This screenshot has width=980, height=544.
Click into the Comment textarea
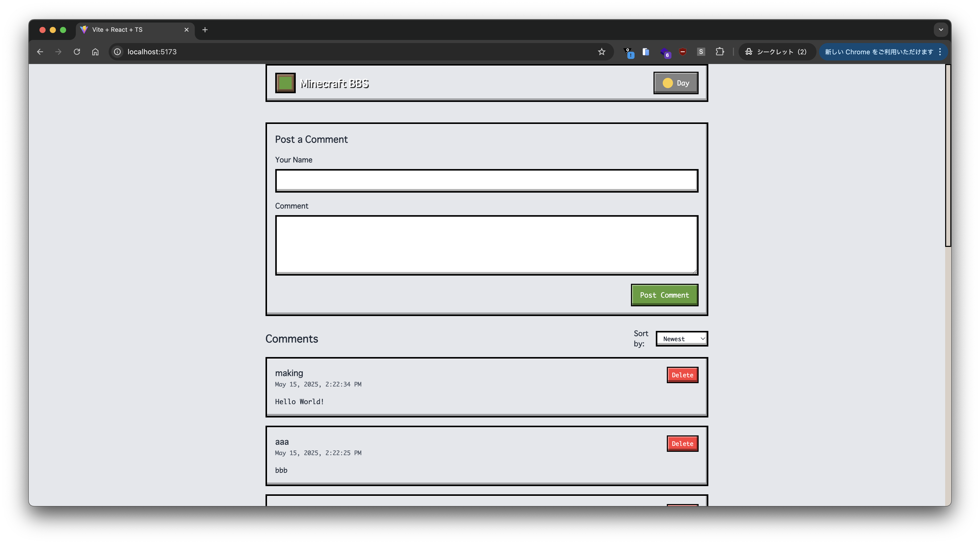(x=486, y=245)
